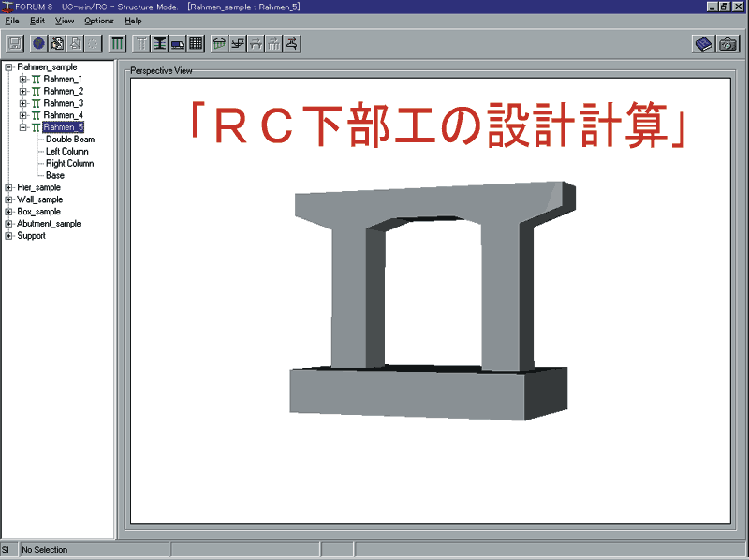Select Rahmen_2 in the tree
This screenshot has height=560, width=749.
click(x=64, y=91)
